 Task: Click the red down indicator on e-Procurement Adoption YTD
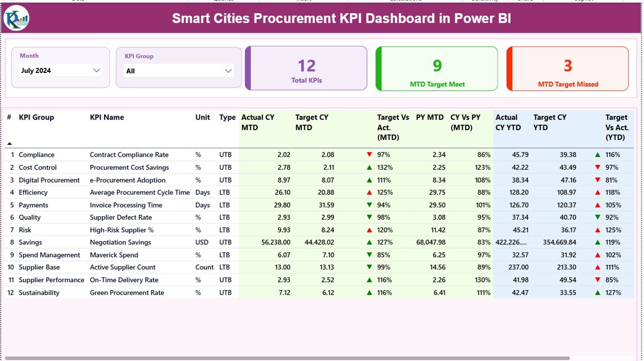(597, 179)
